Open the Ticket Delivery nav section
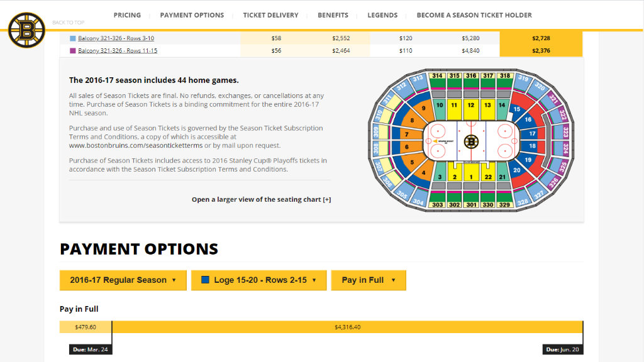This screenshot has height=362, width=644. 270,15
